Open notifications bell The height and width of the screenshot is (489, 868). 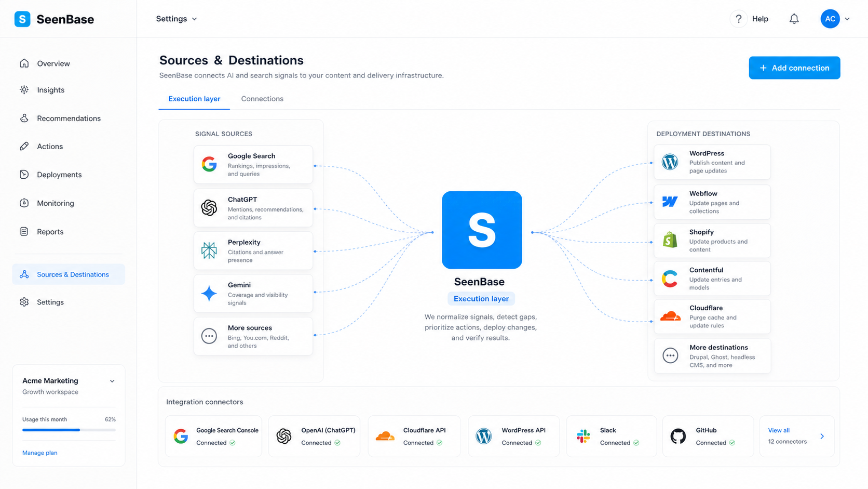pos(794,19)
